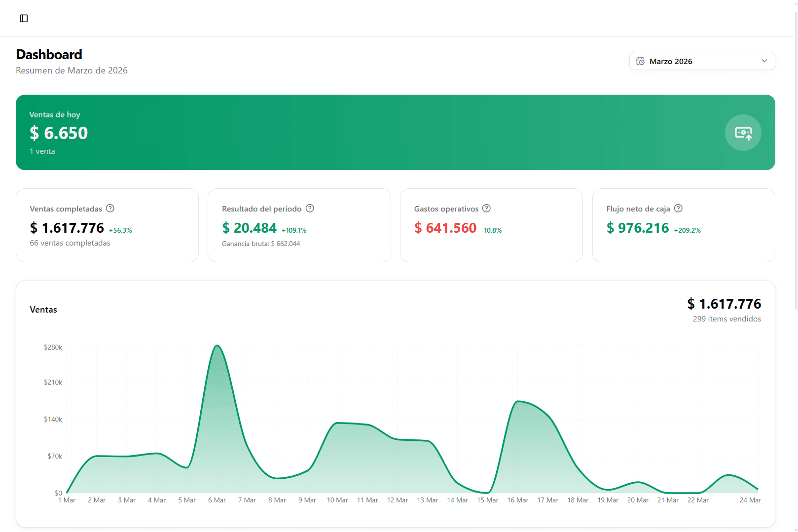The height and width of the screenshot is (532, 798).
Task: Open the Ventas completadas summary card
Action: 107,225
